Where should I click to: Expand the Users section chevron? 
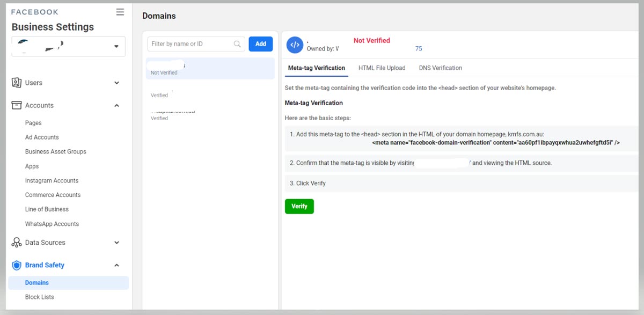tap(116, 83)
